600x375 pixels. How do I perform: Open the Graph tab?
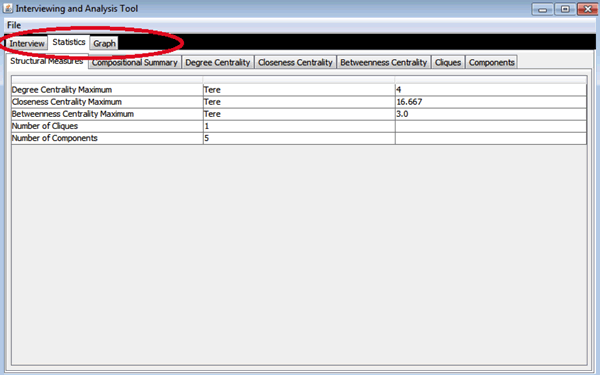pos(104,43)
